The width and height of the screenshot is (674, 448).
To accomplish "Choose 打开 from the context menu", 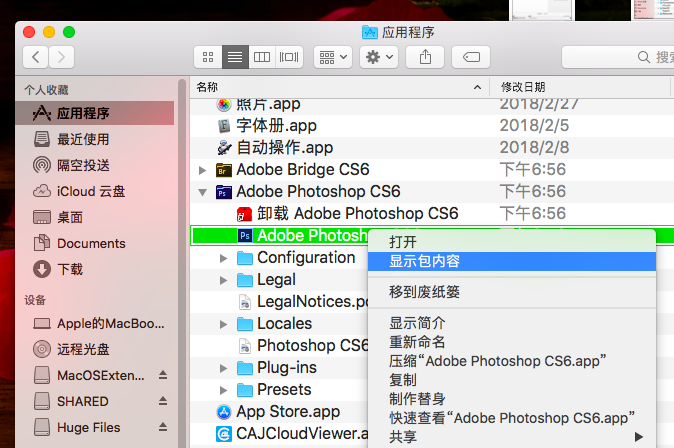I will coord(512,242).
